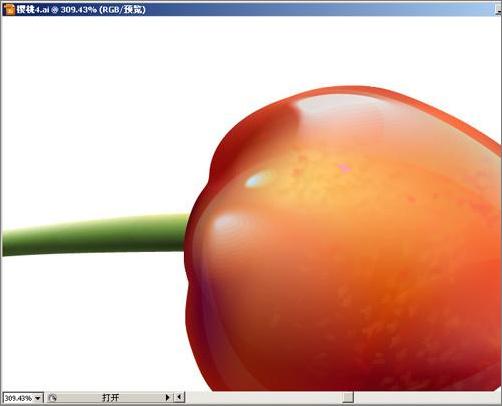Click the 309.43% zoom input field
The image size is (502, 406).
(x=18, y=398)
